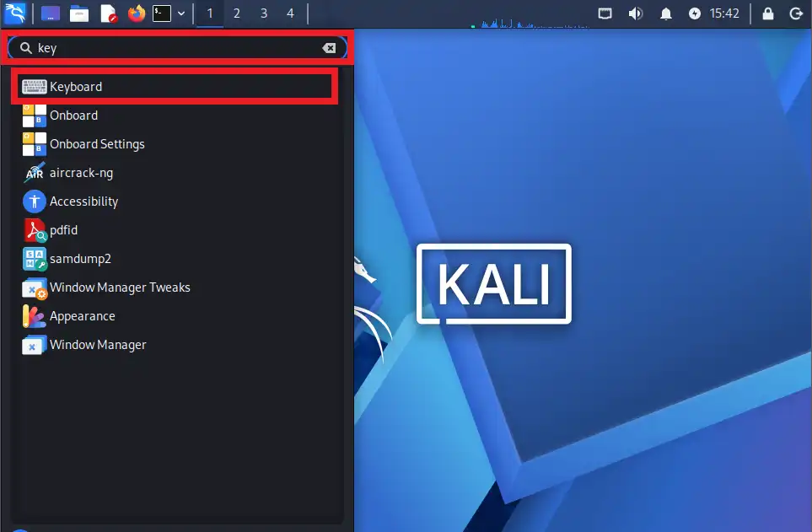
Task: Expand the terminal dropdown arrow
Action: (x=181, y=13)
